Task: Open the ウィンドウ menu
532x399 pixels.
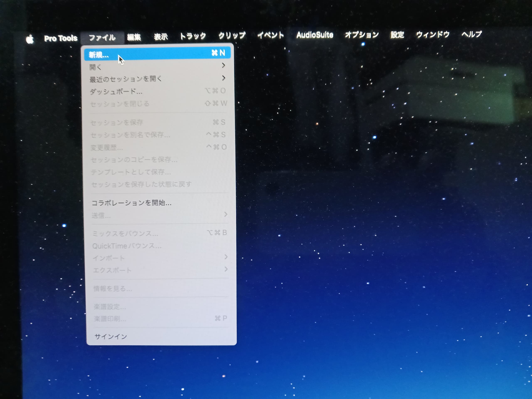Action: pos(433,35)
